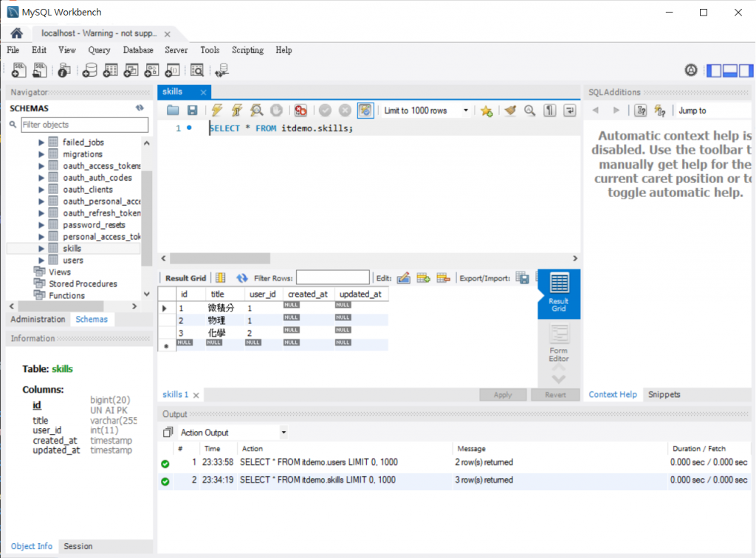Image resolution: width=756 pixels, height=558 pixels.
Task: Run Explain on the current statement
Action: click(x=256, y=111)
